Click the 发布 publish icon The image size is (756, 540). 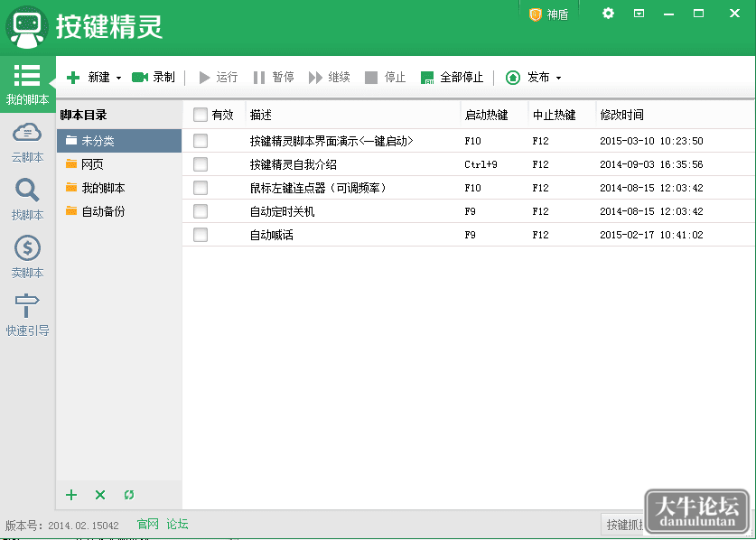(x=512, y=77)
